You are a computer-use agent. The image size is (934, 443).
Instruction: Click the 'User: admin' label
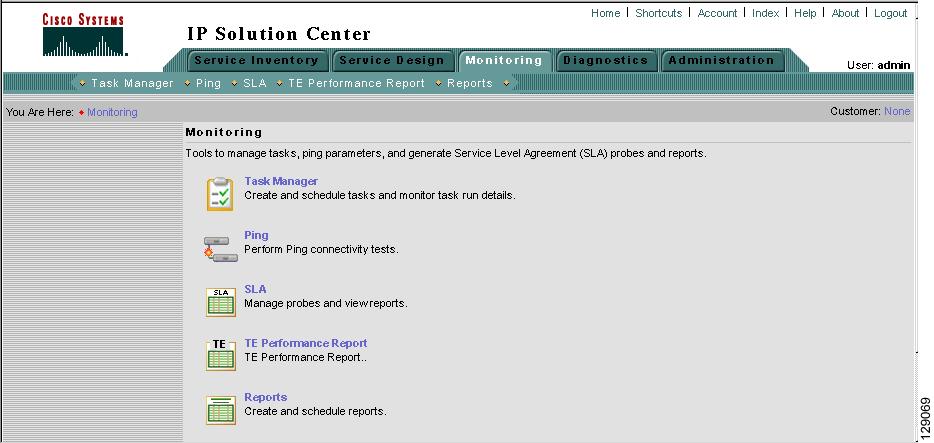(879, 65)
